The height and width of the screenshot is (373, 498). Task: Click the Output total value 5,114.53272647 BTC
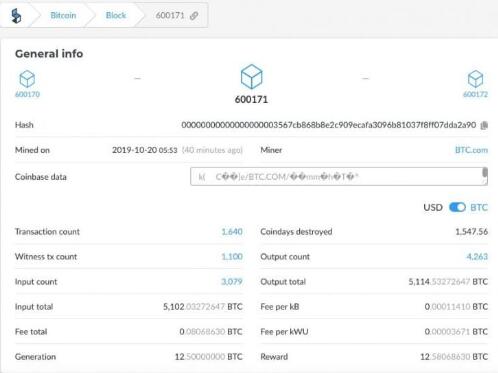tap(448, 282)
